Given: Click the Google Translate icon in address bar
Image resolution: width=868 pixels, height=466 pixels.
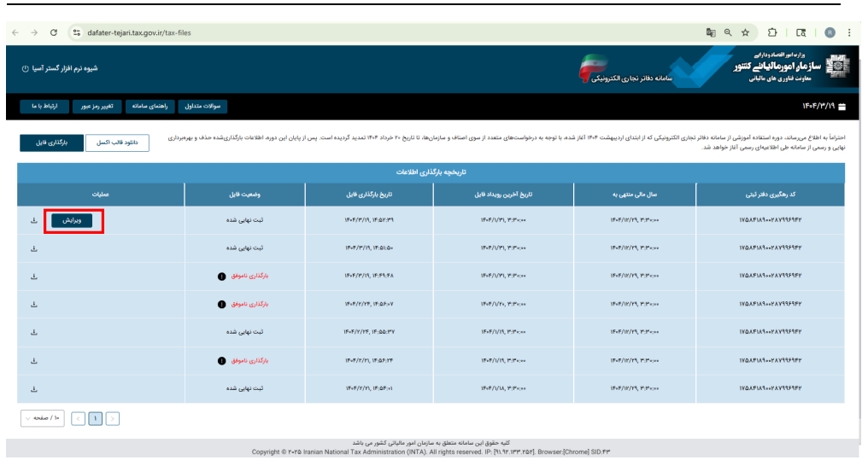Looking at the screenshot, I should (x=711, y=32).
